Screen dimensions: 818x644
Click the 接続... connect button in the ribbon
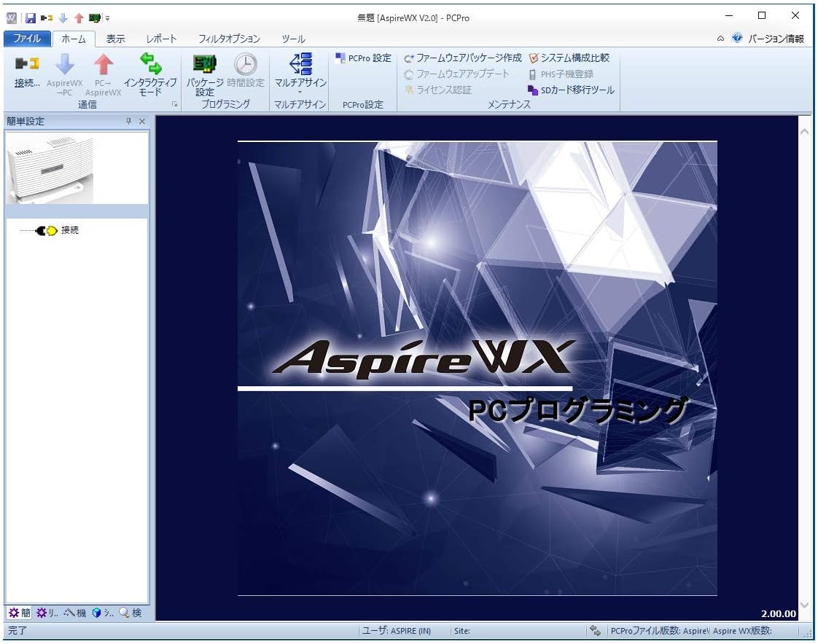pyautogui.click(x=27, y=71)
